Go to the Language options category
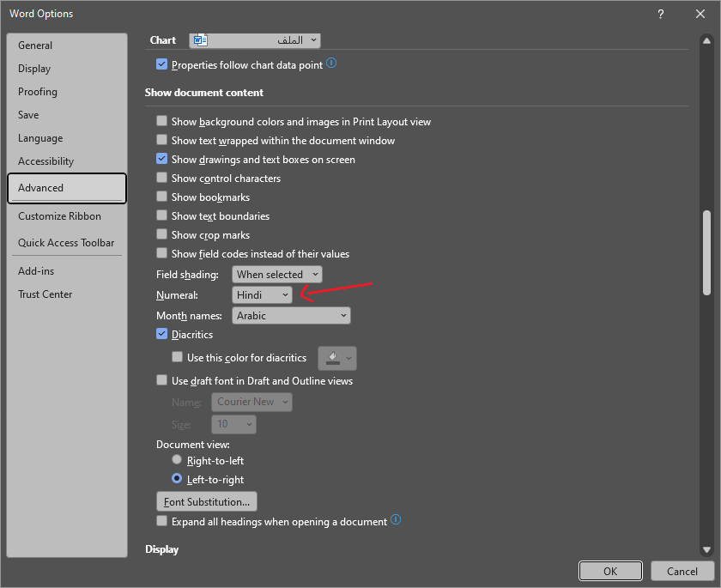721x588 pixels. [x=67, y=138]
